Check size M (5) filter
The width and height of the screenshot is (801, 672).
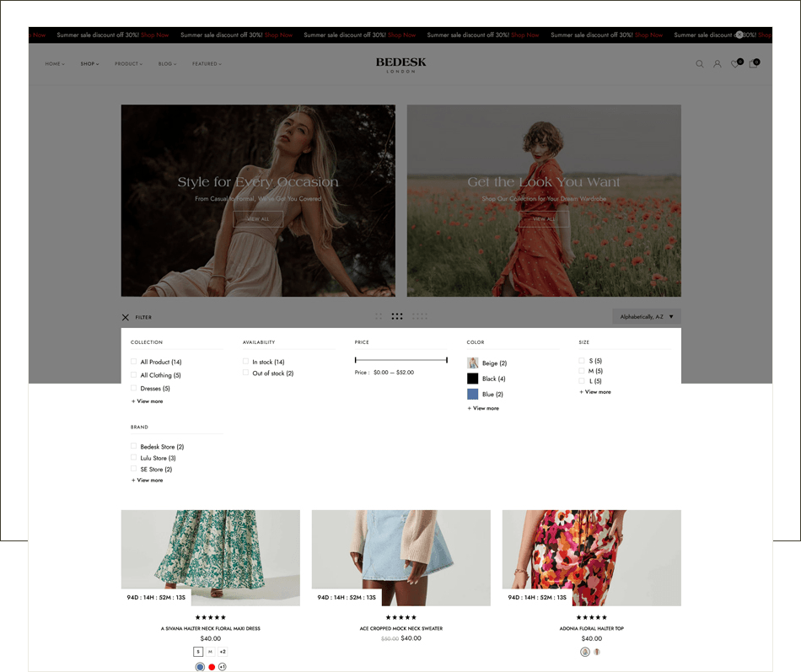tap(582, 370)
